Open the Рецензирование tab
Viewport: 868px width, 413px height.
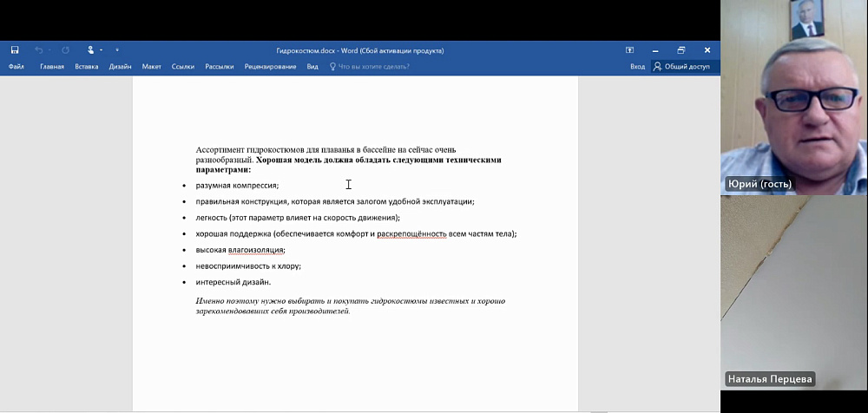point(270,66)
